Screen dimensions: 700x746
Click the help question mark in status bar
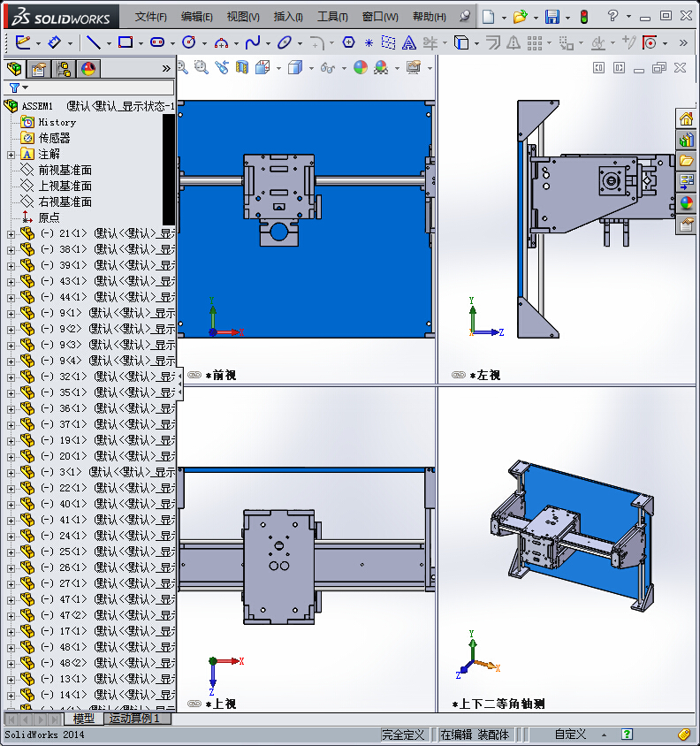pyautogui.click(x=628, y=735)
